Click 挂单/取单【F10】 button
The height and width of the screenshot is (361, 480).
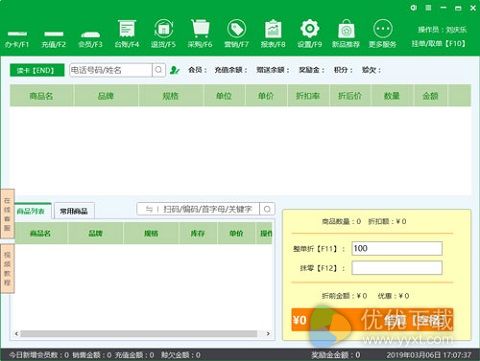[x=439, y=44]
